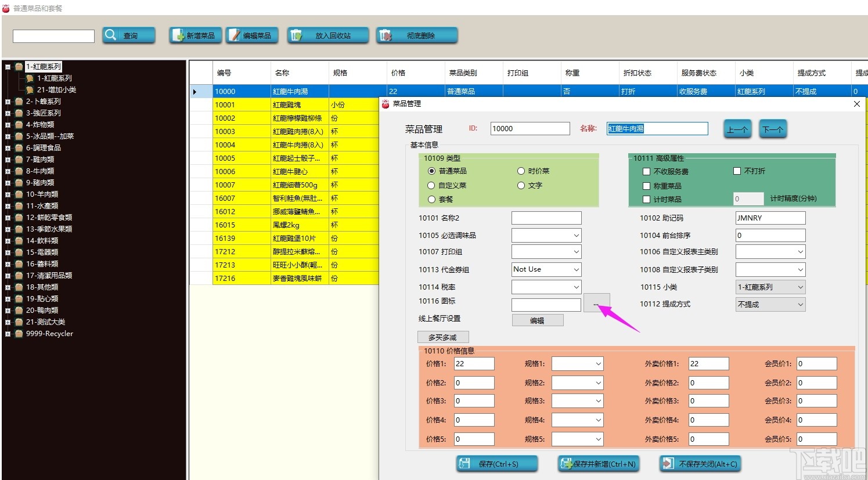Click the folder icon beside 12-餅乾零食類
The height and width of the screenshot is (480, 868).
[19, 218]
